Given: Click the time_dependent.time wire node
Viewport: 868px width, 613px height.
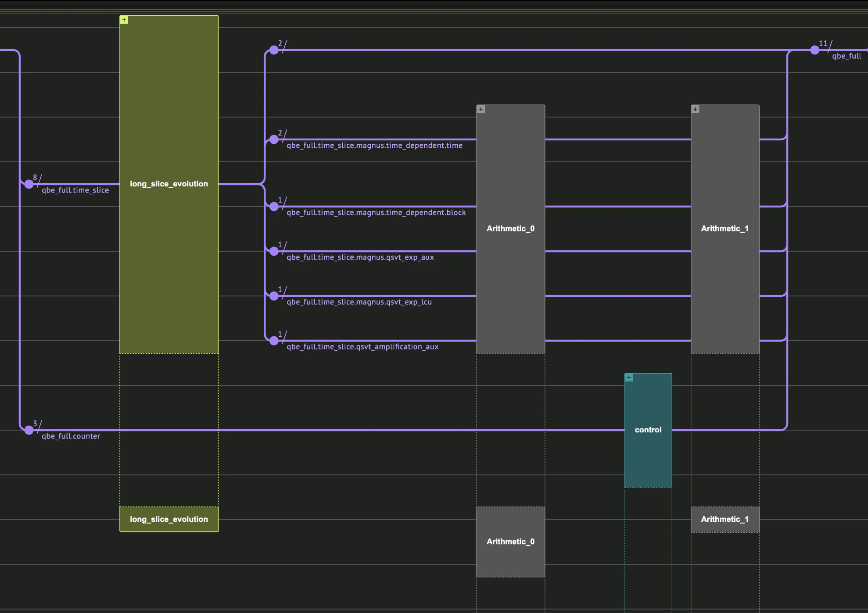Looking at the screenshot, I should pos(274,139).
